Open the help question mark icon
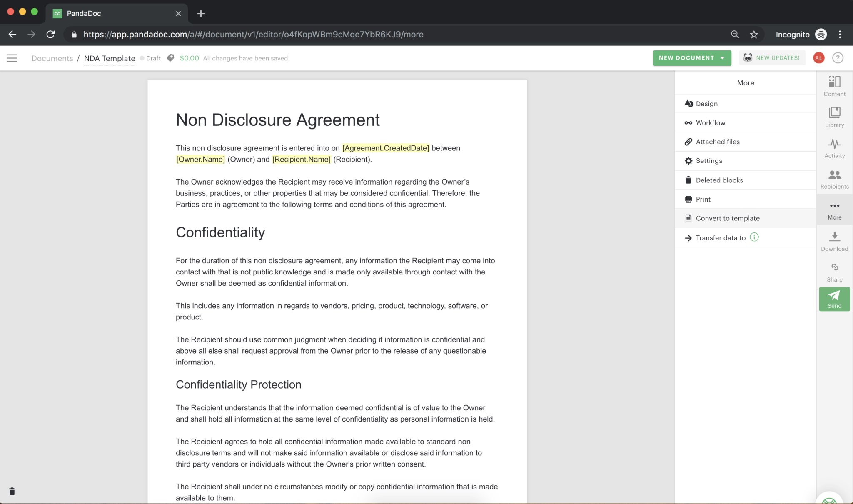 coord(838,58)
